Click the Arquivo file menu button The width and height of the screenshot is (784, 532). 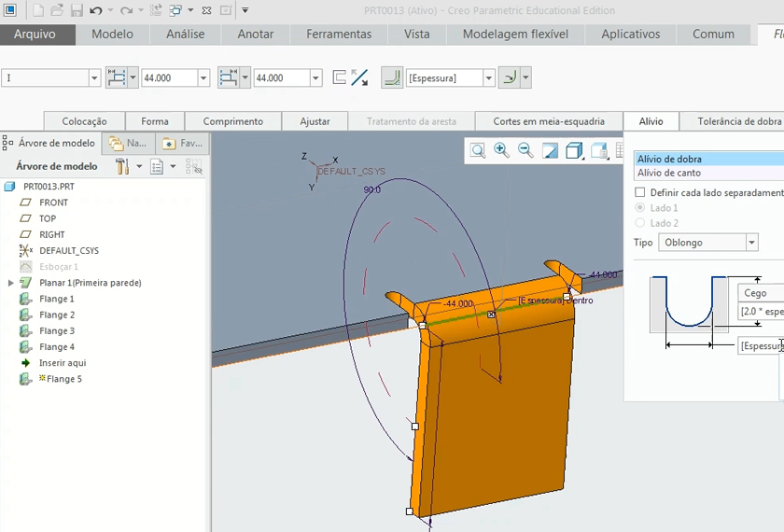[x=35, y=35]
